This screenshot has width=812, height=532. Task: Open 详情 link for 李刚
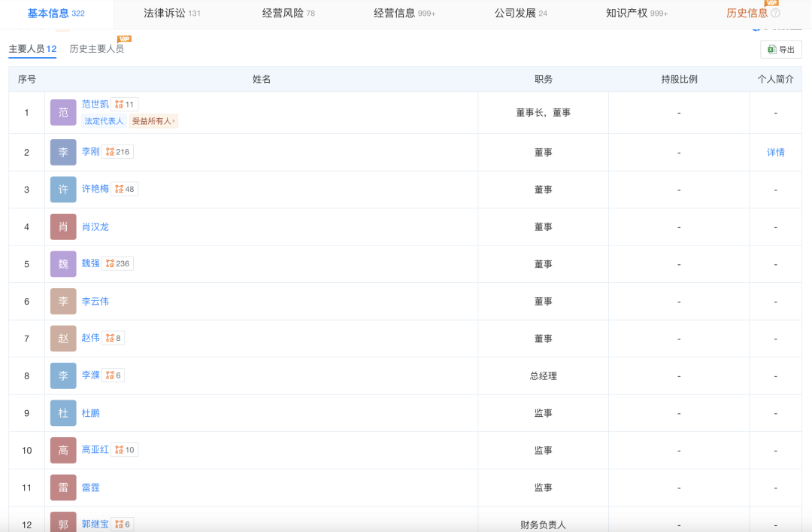click(x=775, y=152)
